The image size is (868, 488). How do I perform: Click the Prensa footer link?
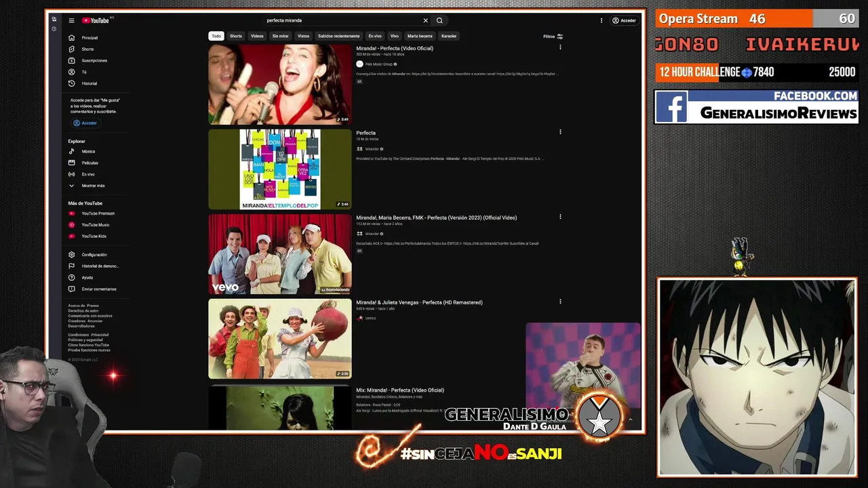93,306
